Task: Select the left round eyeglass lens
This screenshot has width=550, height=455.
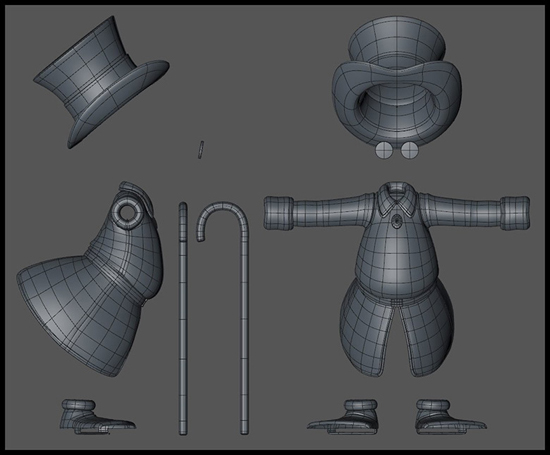Action: pyautogui.click(x=383, y=150)
